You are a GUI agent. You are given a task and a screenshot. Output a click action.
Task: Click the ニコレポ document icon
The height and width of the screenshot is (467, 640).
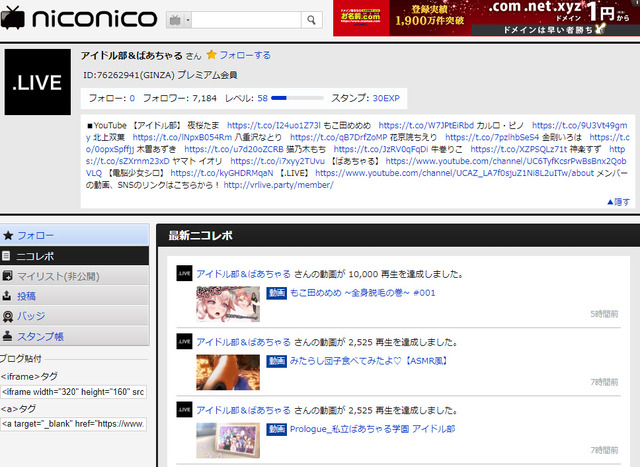tap(6, 256)
